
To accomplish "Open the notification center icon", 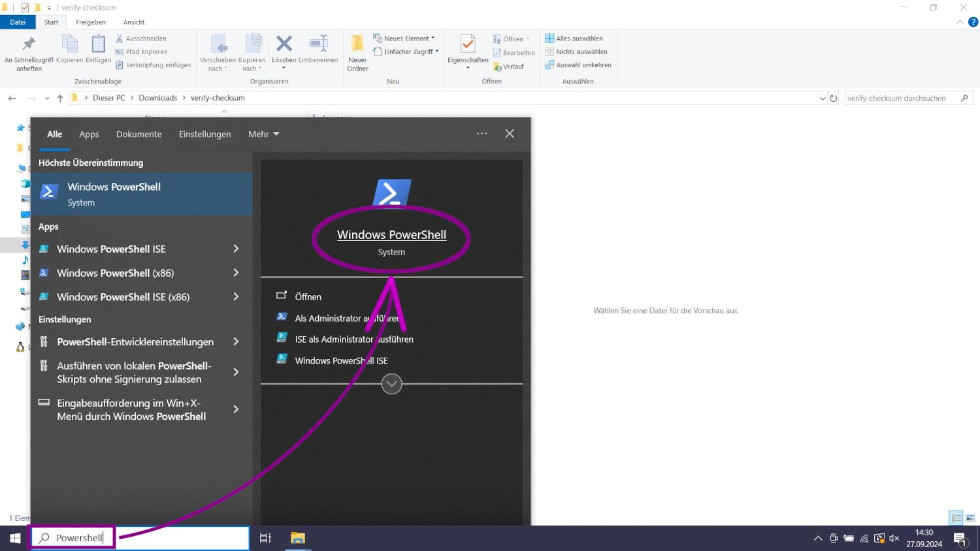I will click(960, 539).
